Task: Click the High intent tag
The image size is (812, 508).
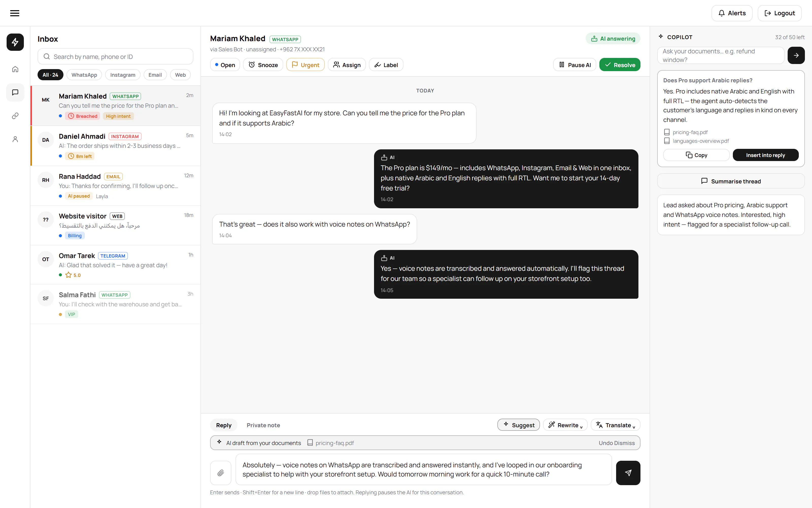Action: tap(118, 116)
